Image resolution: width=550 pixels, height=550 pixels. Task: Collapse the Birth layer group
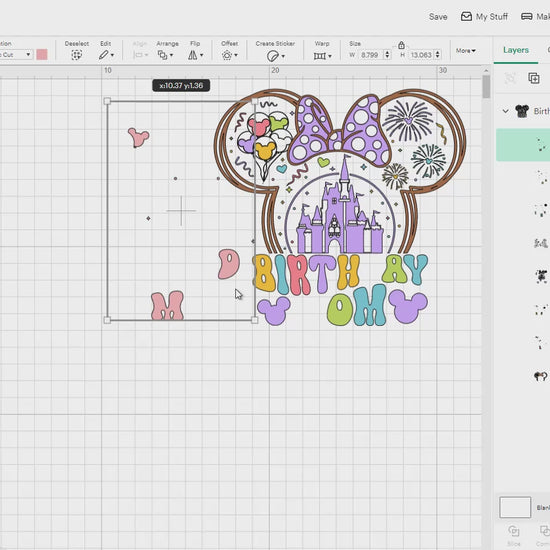tap(505, 111)
